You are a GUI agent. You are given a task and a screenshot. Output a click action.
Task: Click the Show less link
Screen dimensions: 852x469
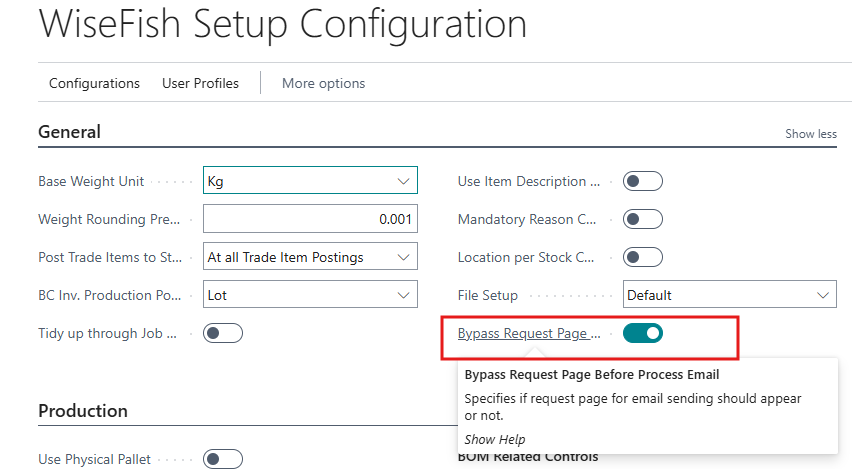(810, 134)
